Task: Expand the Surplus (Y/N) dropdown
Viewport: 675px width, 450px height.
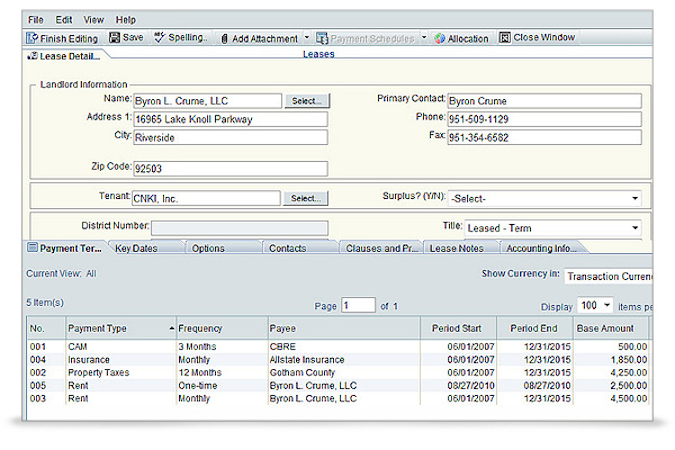Action: coord(635,199)
